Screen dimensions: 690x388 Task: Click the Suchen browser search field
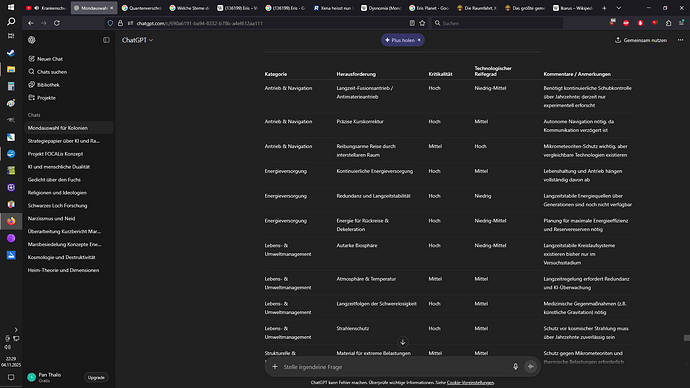coord(497,23)
